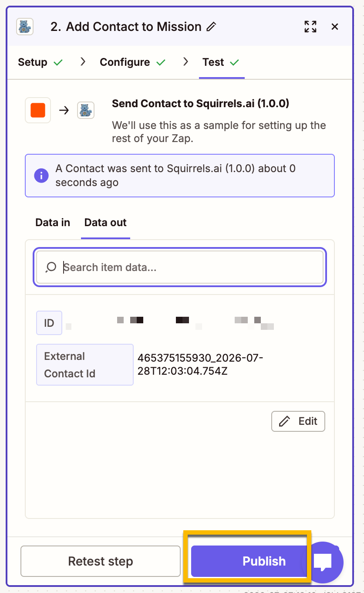Screen dimensions: 364x593
Task: Select the ID field label
Action: coord(49,323)
